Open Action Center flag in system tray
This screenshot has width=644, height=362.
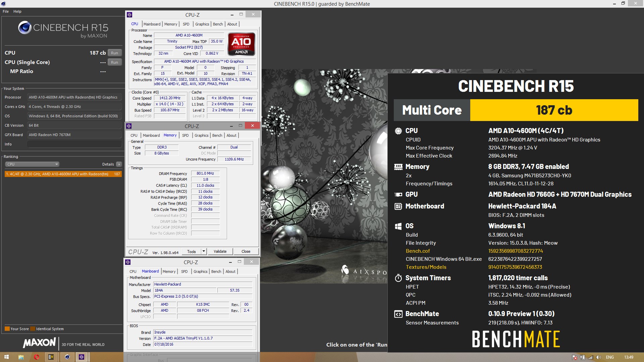click(575, 357)
